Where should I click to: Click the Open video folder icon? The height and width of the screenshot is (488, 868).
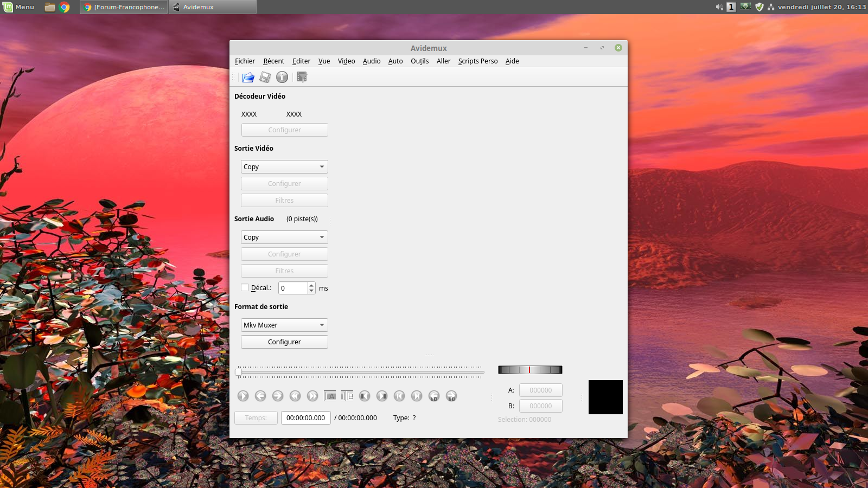coord(248,77)
